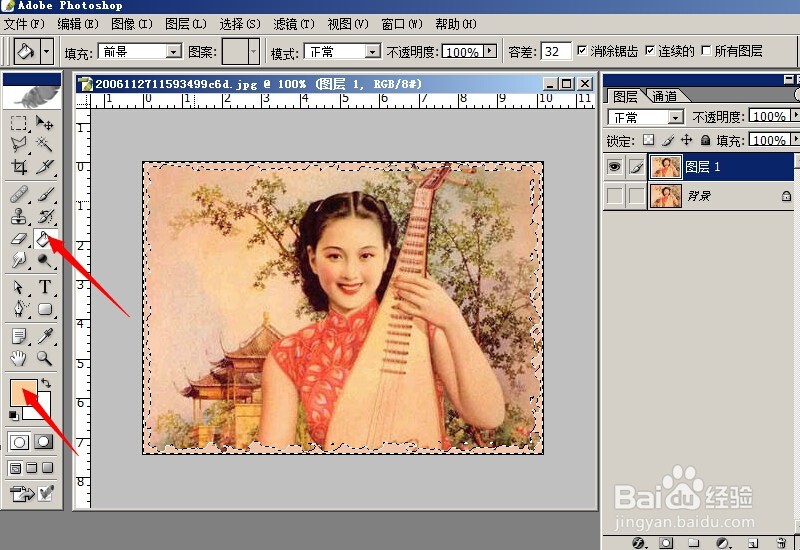Add a layer style in Layers panel
This screenshot has width=800, height=550.
pos(638,543)
